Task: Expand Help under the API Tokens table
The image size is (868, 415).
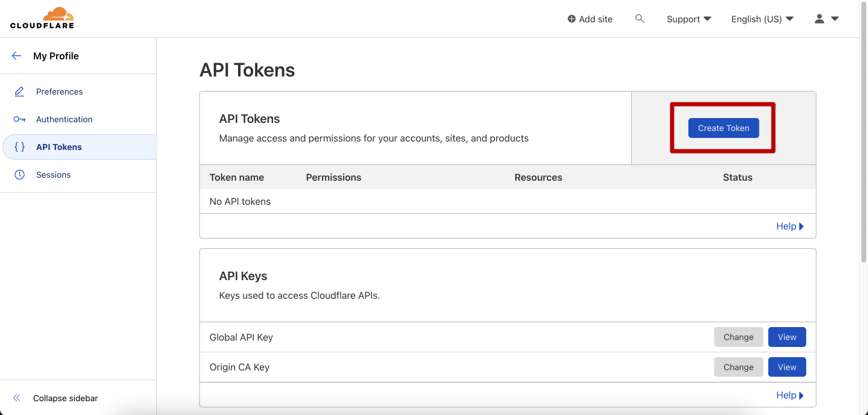Action: click(x=790, y=226)
